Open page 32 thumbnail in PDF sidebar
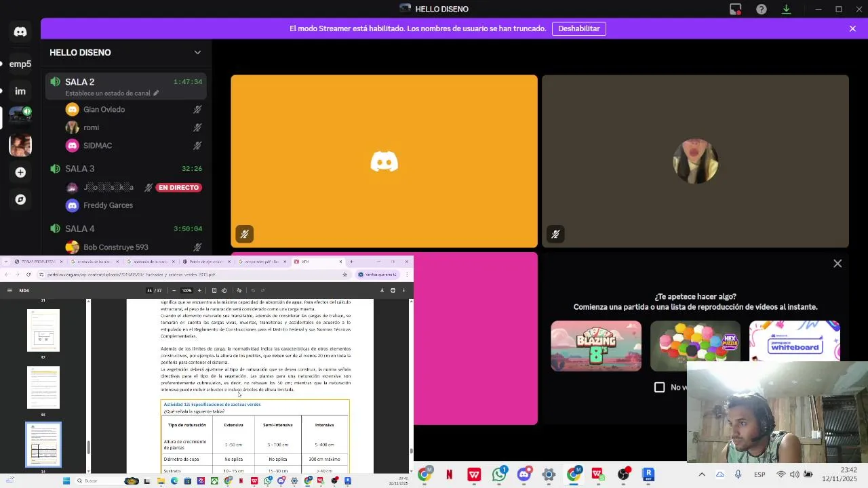The image size is (868, 488). pyautogui.click(x=43, y=330)
